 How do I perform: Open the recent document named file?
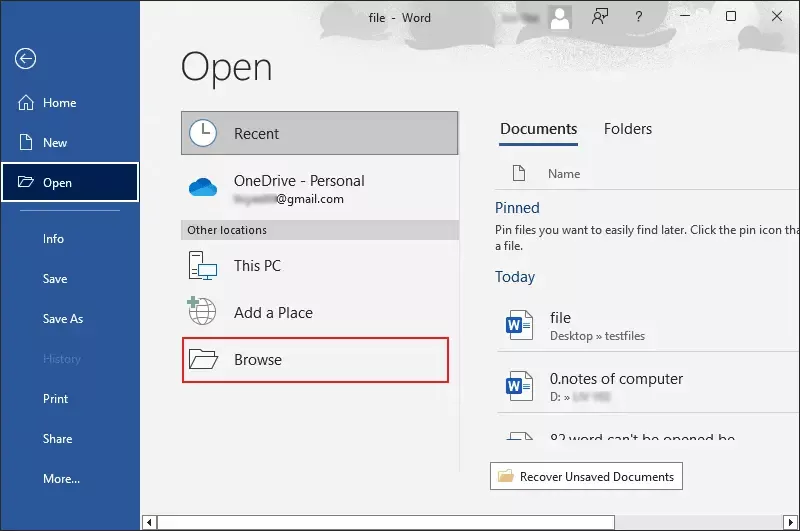pos(647,325)
